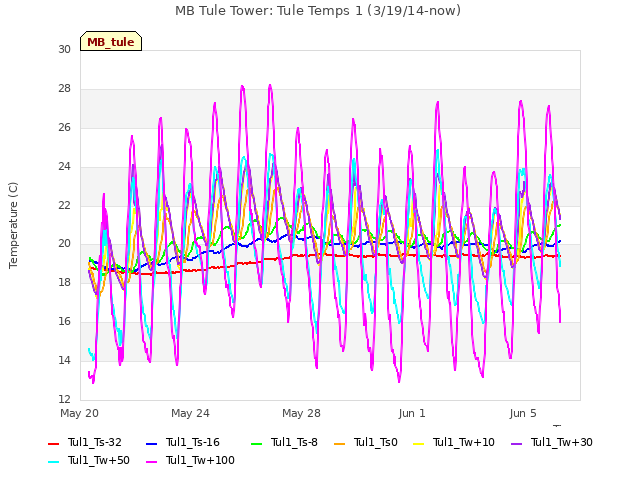Screen dimensions: 640x480
Task: Click the May 24 x-axis label
Action: (191, 413)
